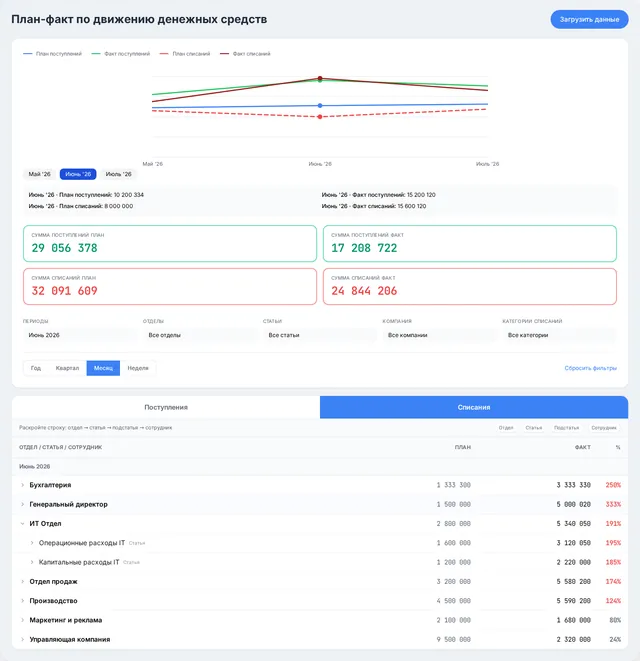The width and height of the screenshot is (640, 661).
Task: Collapse the ИТ Отдел row
Action: tap(23, 524)
